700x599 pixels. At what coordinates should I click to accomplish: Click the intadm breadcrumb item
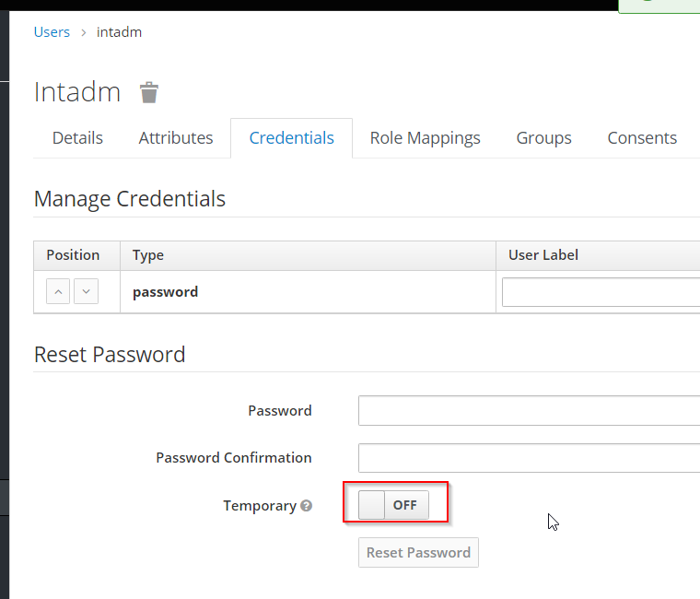tap(119, 32)
